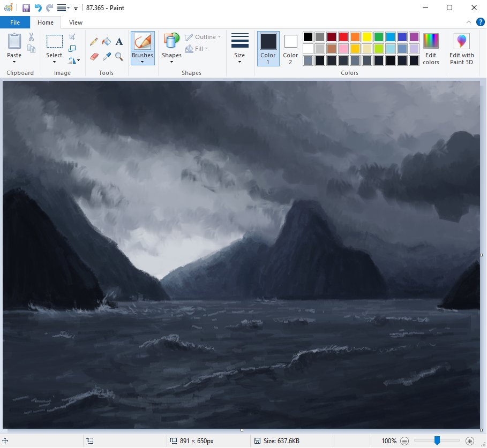Pick the white color swatch
487x448 pixels.
(308, 49)
